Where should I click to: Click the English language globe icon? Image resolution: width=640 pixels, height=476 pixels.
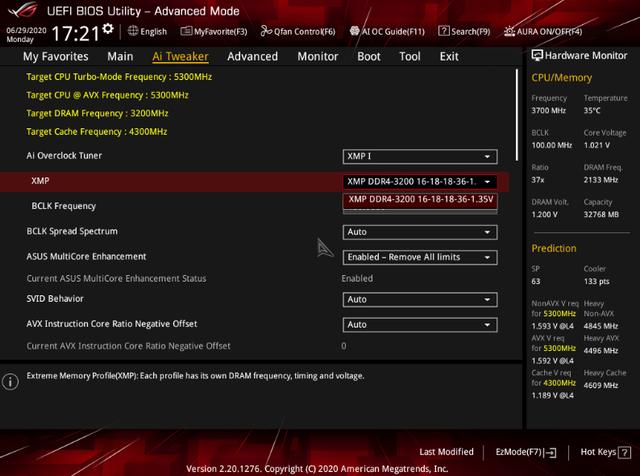click(x=133, y=31)
